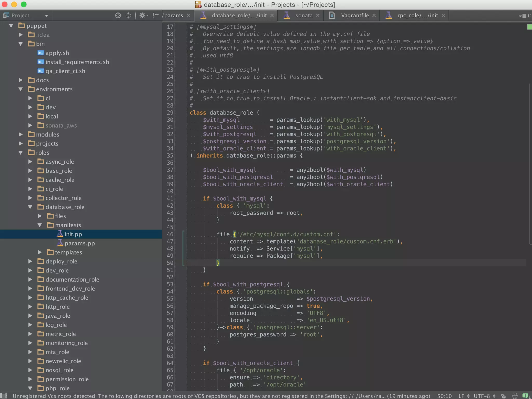Toggle the read-only lock for file

click(503, 396)
